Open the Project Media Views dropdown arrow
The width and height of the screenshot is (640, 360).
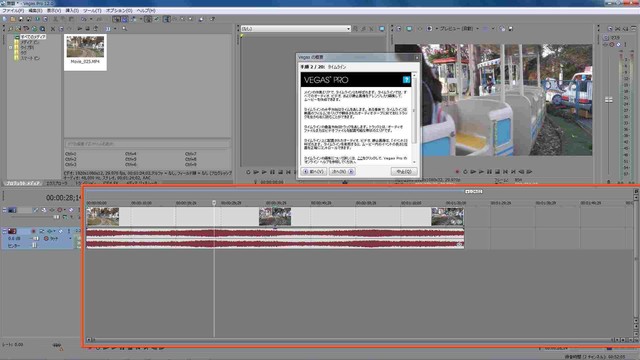(x=115, y=29)
